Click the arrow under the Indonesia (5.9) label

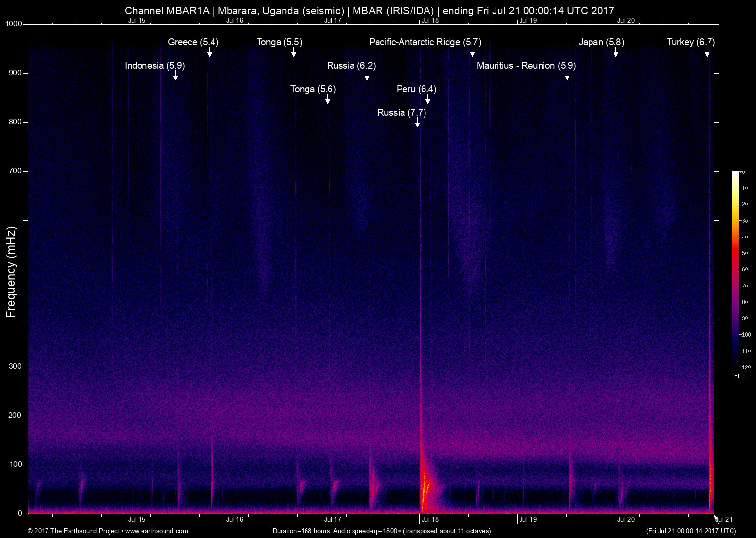175,76
